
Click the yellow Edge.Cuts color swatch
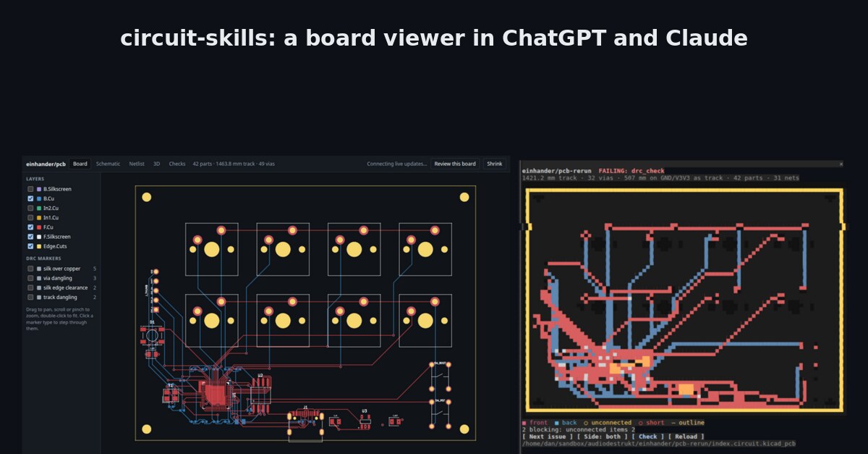pos(39,246)
